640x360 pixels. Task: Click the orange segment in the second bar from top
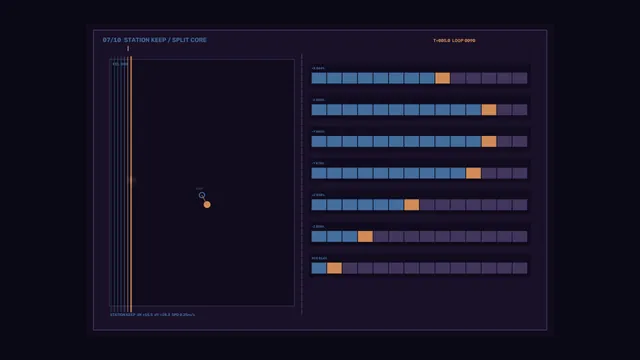[489, 109]
